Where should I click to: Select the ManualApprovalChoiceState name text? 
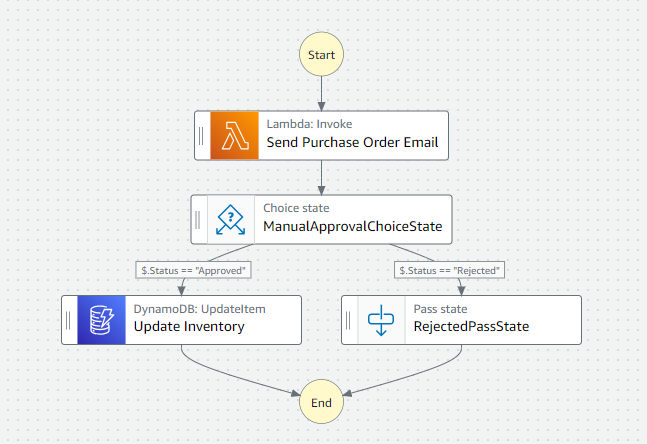(353, 227)
